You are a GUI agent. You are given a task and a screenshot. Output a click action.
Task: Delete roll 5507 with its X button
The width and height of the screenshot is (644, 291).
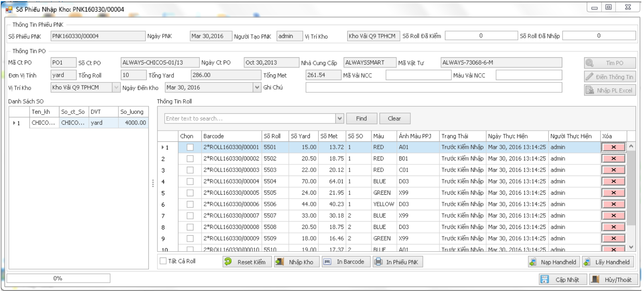tap(613, 215)
